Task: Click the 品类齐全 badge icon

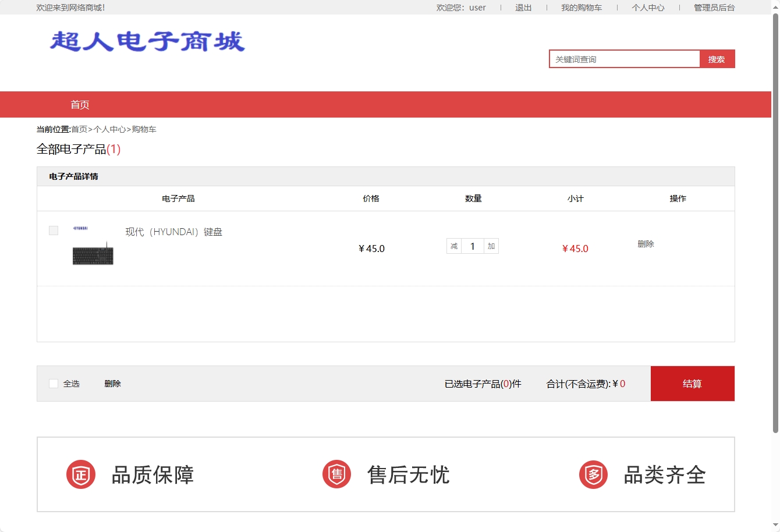Action: coord(593,474)
